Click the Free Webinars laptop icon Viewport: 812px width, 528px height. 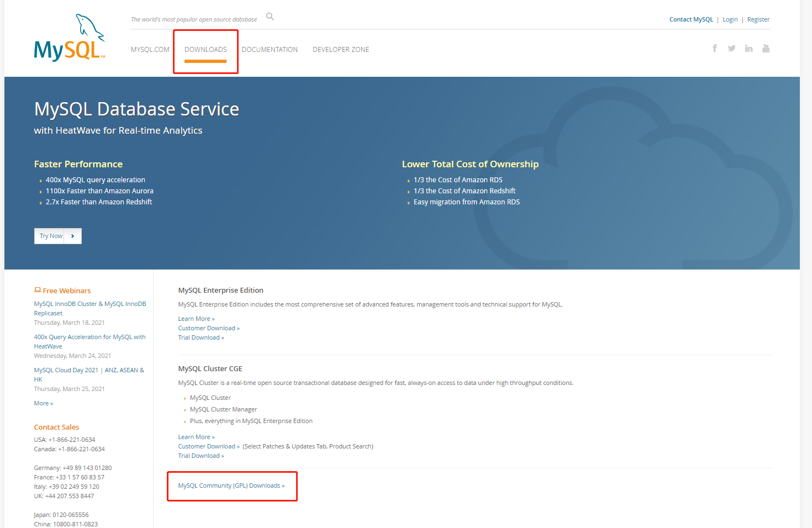[x=37, y=289]
